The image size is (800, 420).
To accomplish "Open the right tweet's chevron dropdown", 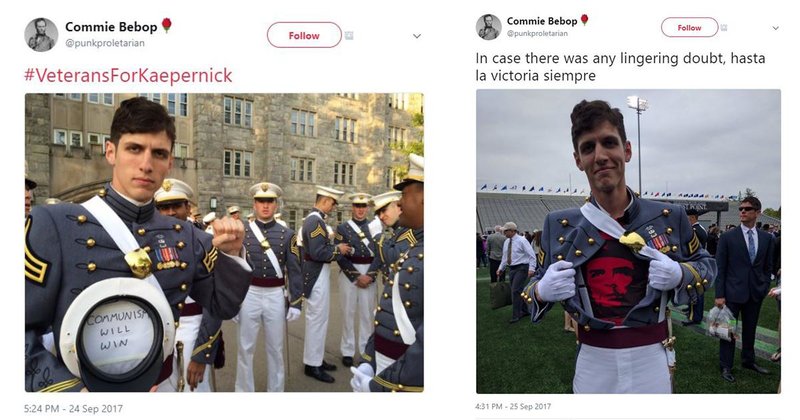I will [775, 28].
